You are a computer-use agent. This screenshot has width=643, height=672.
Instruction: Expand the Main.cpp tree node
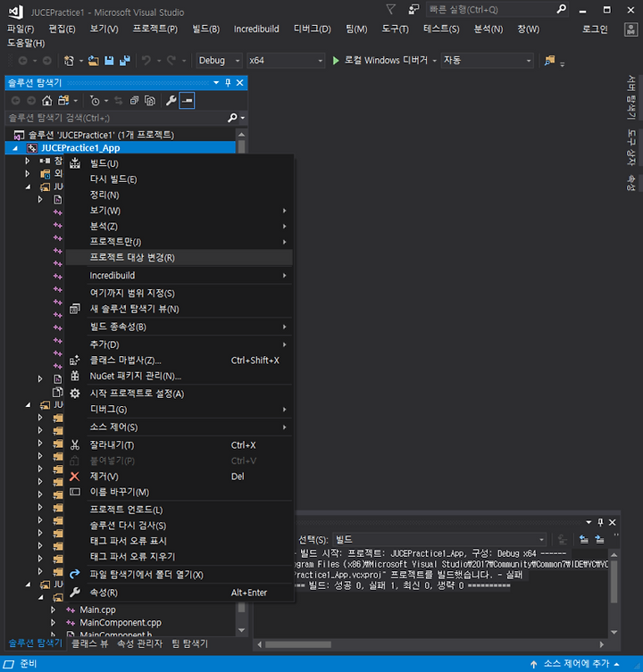coord(54,610)
